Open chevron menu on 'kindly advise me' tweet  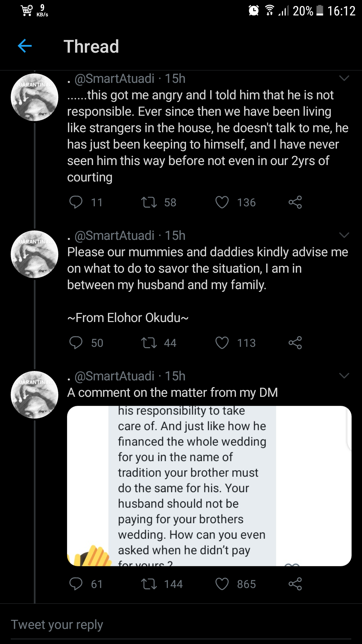point(344,235)
